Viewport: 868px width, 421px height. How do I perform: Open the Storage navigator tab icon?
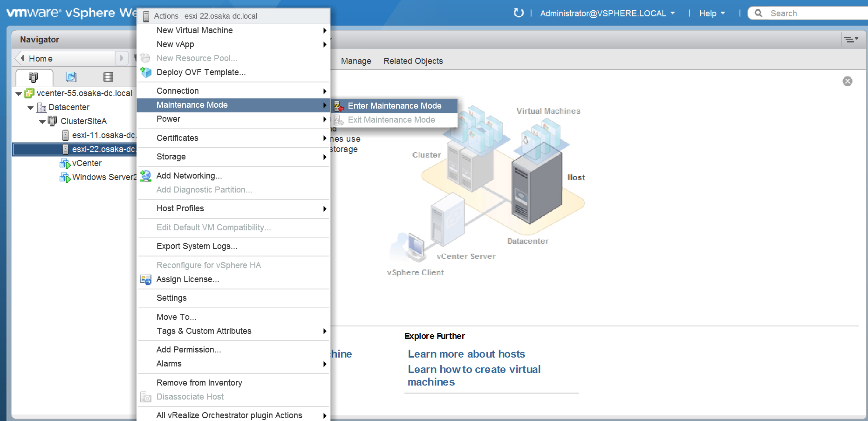[x=108, y=77]
